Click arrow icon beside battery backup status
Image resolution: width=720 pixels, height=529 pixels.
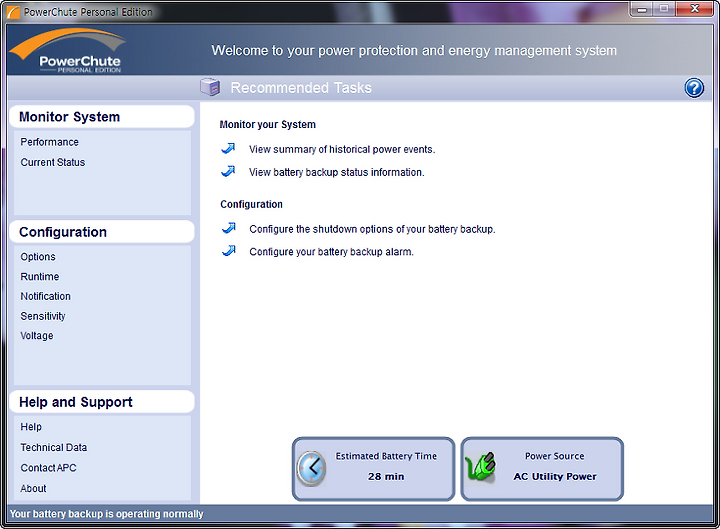pos(228,171)
